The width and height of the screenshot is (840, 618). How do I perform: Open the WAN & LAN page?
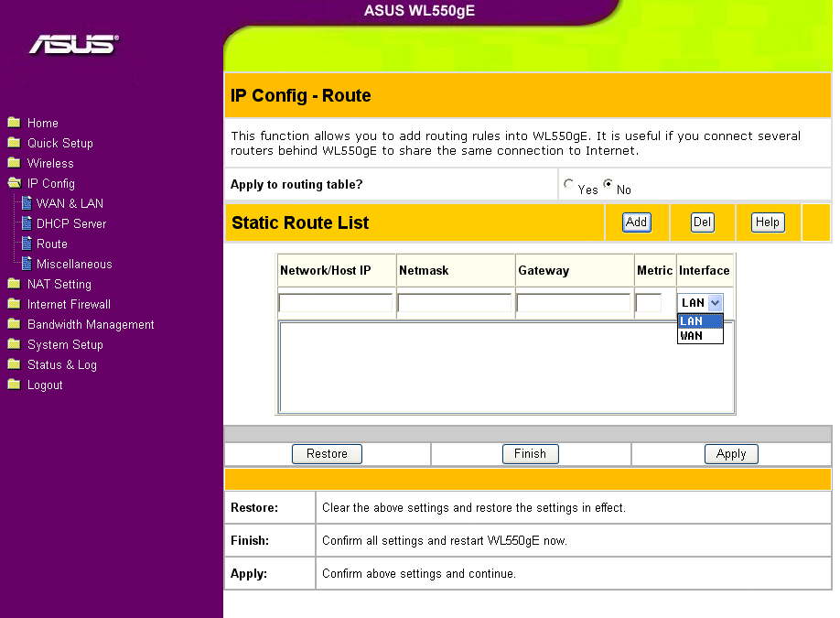(x=70, y=203)
